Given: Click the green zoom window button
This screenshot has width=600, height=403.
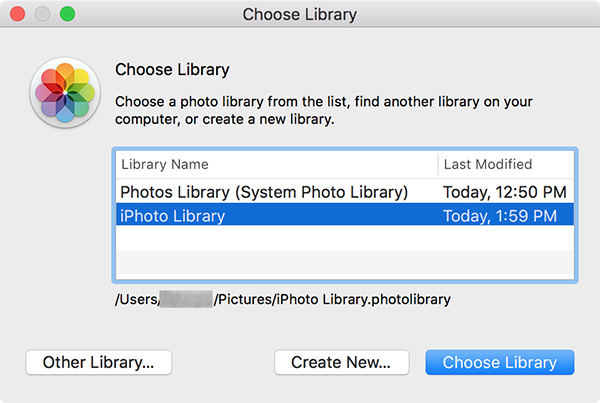Looking at the screenshot, I should pyautogui.click(x=67, y=14).
